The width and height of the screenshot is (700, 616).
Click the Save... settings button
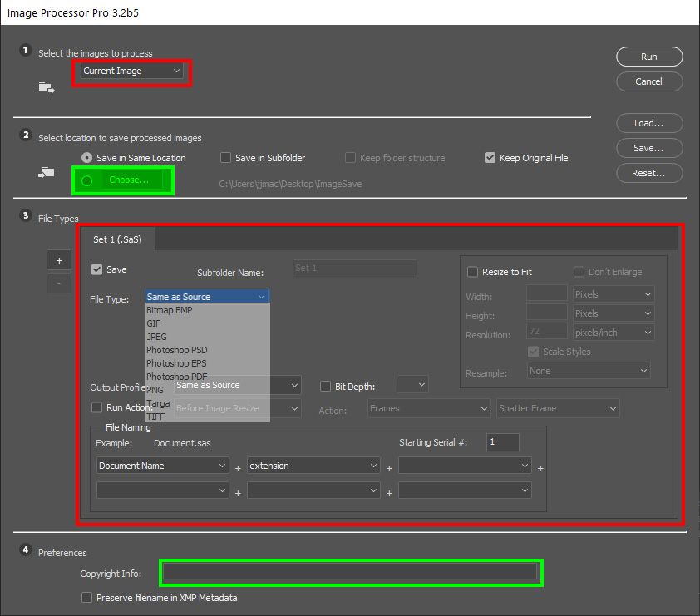(649, 148)
